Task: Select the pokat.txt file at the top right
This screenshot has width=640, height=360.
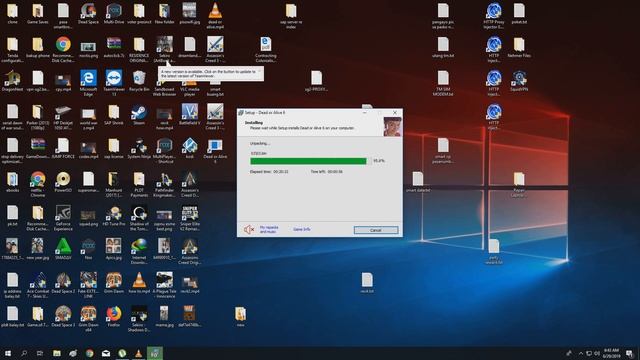Action: click(x=519, y=13)
